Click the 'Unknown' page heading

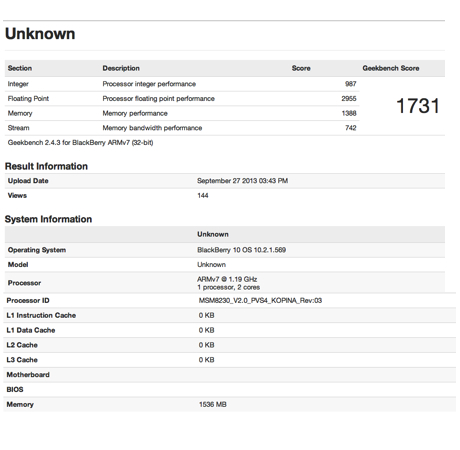(40, 34)
